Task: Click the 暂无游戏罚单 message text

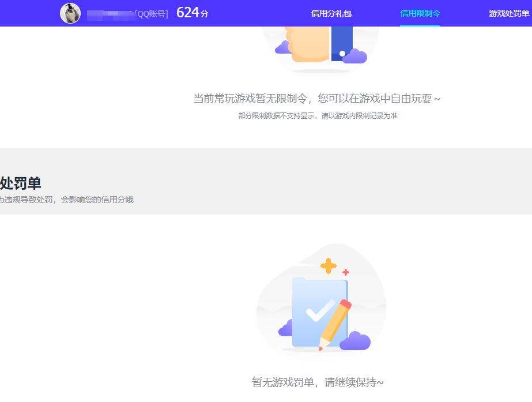Action: pos(318,382)
